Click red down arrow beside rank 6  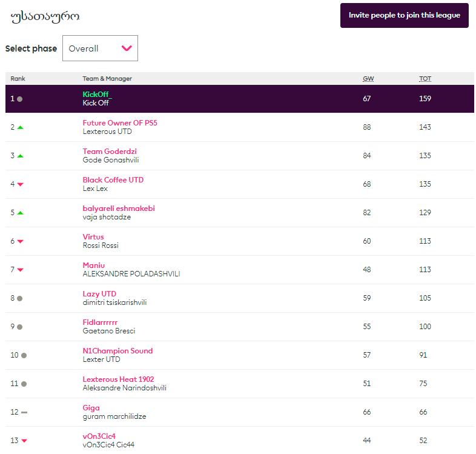(x=20, y=241)
